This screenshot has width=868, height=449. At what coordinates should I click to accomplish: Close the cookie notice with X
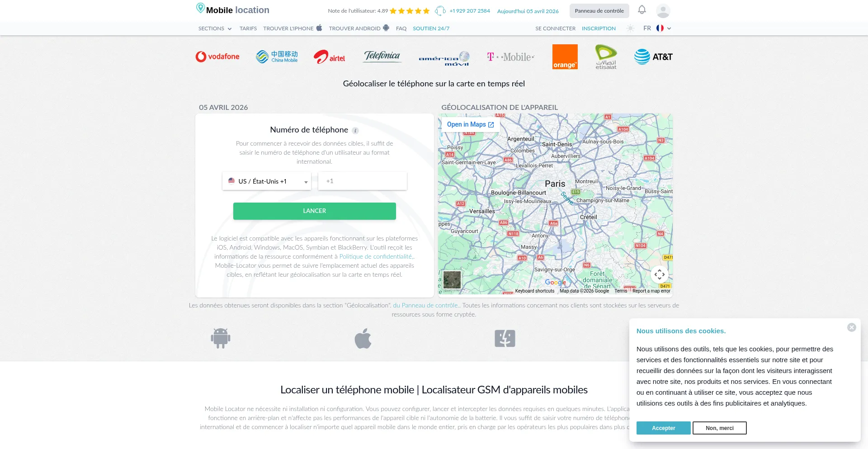852,327
